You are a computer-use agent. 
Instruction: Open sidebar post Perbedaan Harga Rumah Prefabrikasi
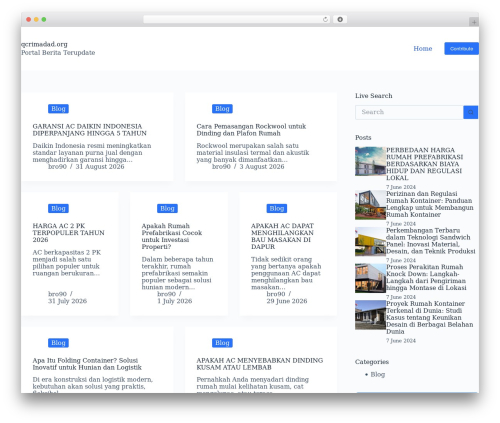click(424, 164)
